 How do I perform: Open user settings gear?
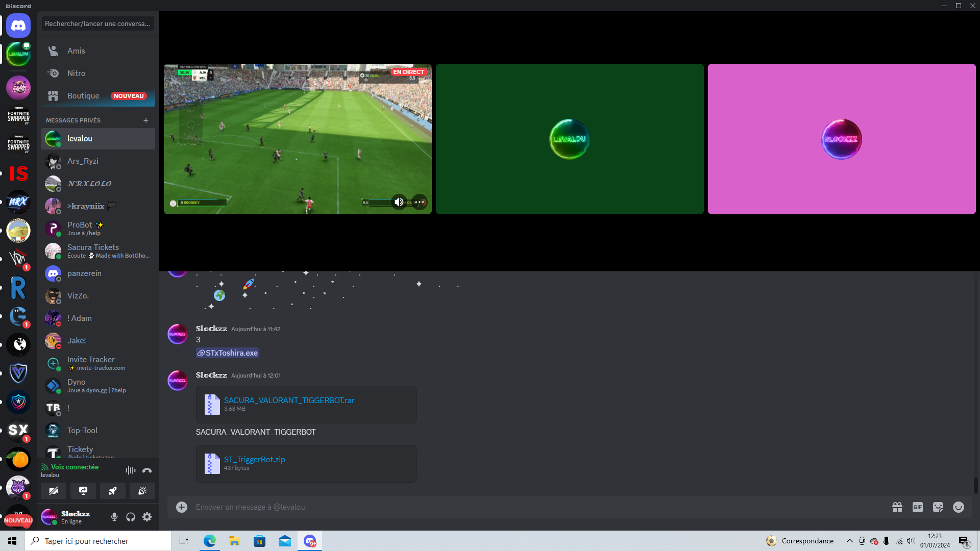tap(147, 517)
